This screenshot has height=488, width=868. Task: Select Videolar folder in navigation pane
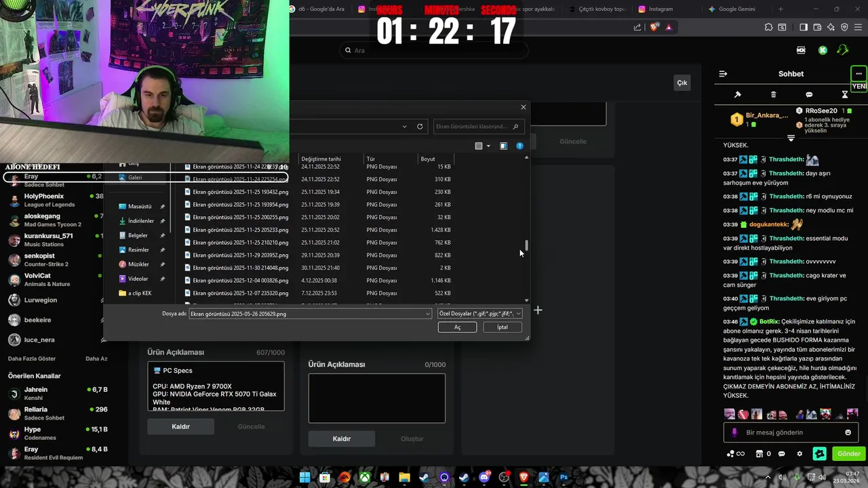point(138,279)
